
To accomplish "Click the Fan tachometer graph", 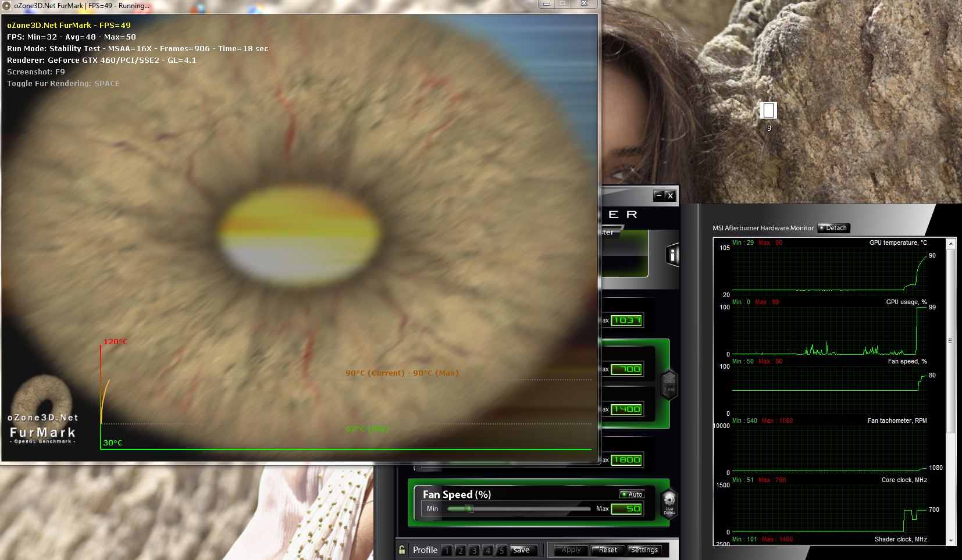I will (828, 449).
